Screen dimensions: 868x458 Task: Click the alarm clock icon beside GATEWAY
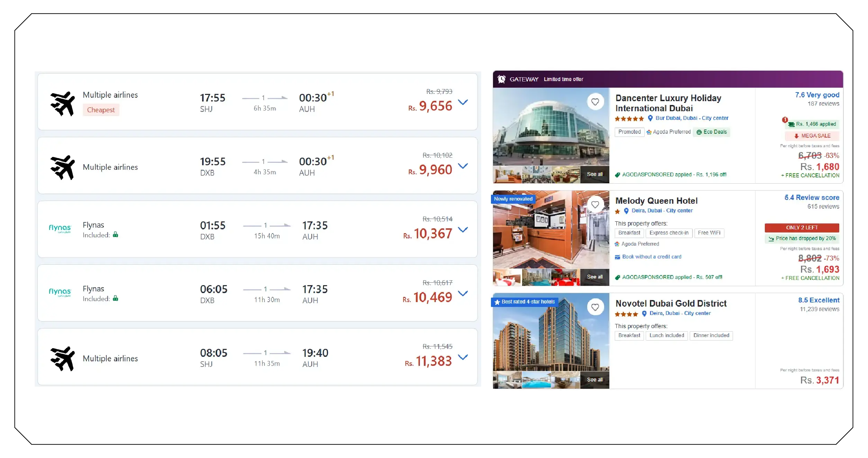click(x=501, y=79)
